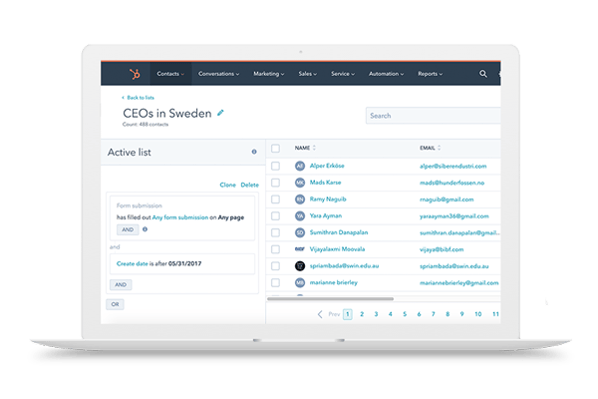
Task: Open the Service dropdown
Action: pyautogui.click(x=343, y=74)
